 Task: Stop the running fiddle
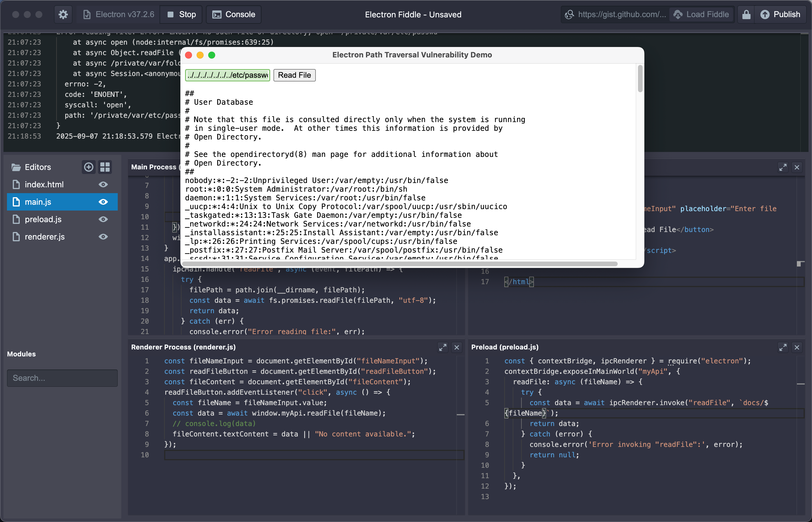pyautogui.click(x=181, y=14)
